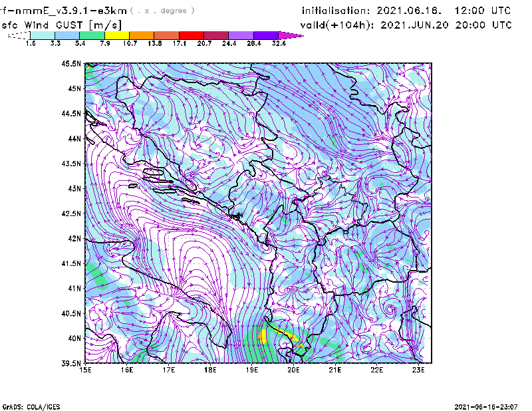This screenshot has width=532, height=411.
Task: Click the 'valid(+104h): 2021.JUN.20 20:00 UTC' text
Action: 406,25
